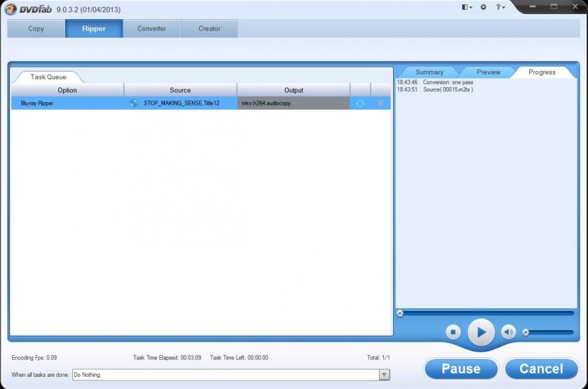
Task: Maximize the DVDFab window
Action: [554, 6]
